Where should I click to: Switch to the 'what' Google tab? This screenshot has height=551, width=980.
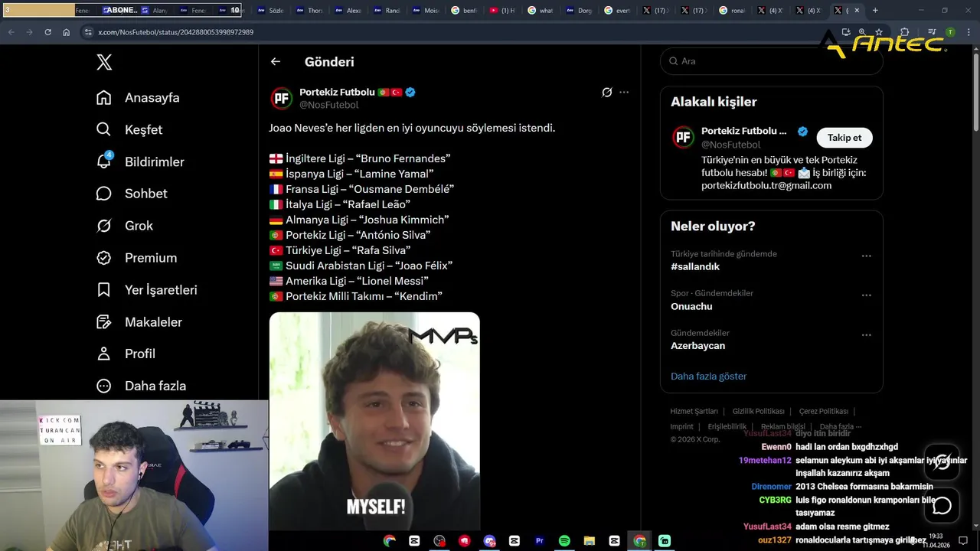[541, 11]
